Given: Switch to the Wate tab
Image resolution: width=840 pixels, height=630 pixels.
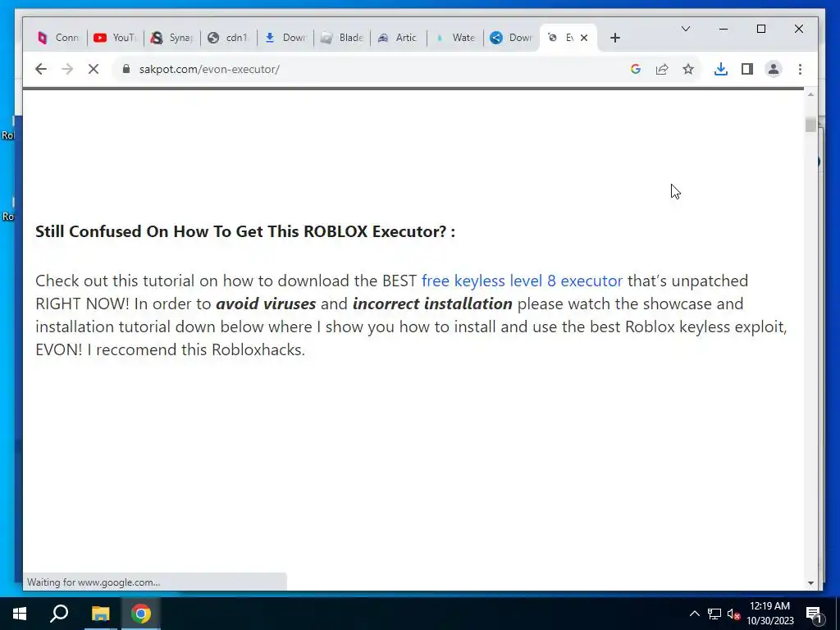Looking at the screenshot, I should click(455, 38).
